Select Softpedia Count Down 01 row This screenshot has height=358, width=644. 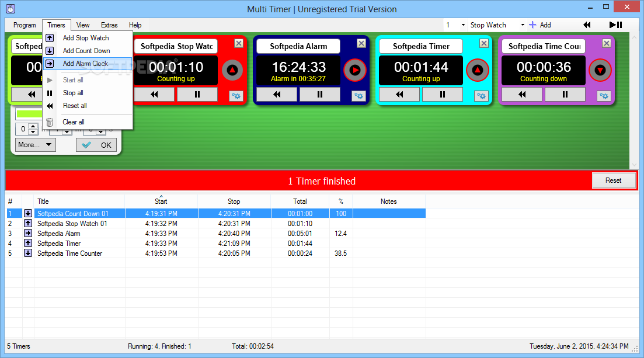pos(216,214)
